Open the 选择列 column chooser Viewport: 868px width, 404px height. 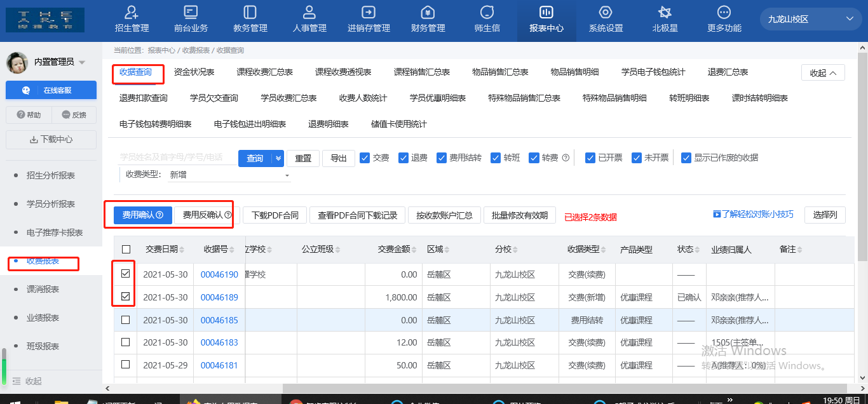coord(825,215)
